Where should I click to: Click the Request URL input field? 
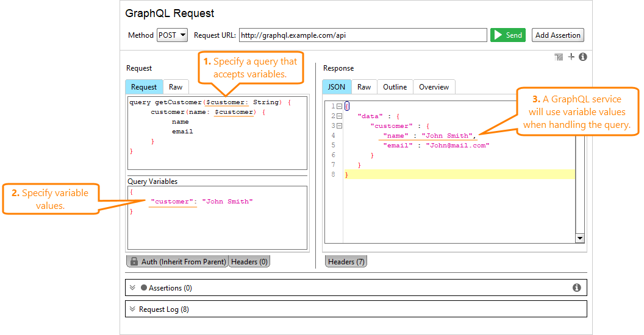tap(363, 35)
